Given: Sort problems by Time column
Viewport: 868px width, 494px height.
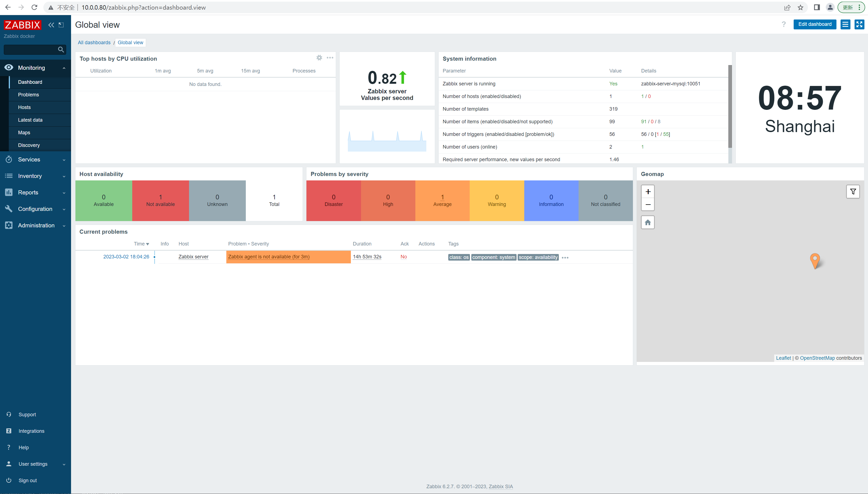Looking at the screenshot, I should [141, 244].
